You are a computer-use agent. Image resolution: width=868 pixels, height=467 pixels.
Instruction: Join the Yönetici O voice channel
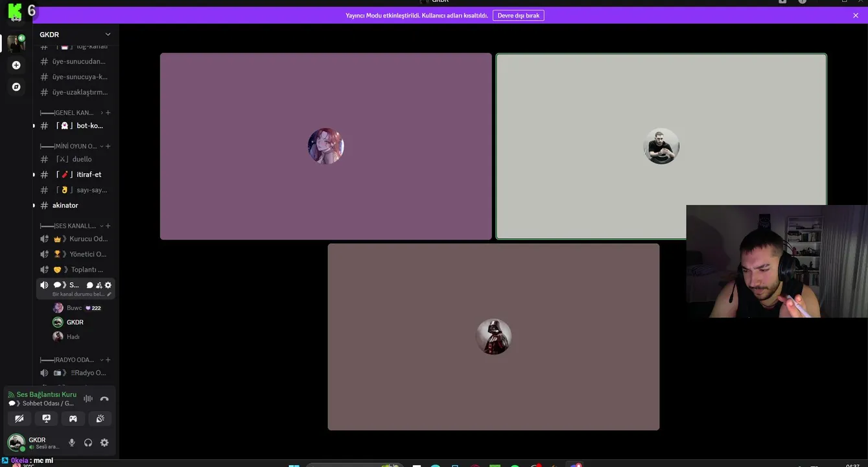[76, 254]
